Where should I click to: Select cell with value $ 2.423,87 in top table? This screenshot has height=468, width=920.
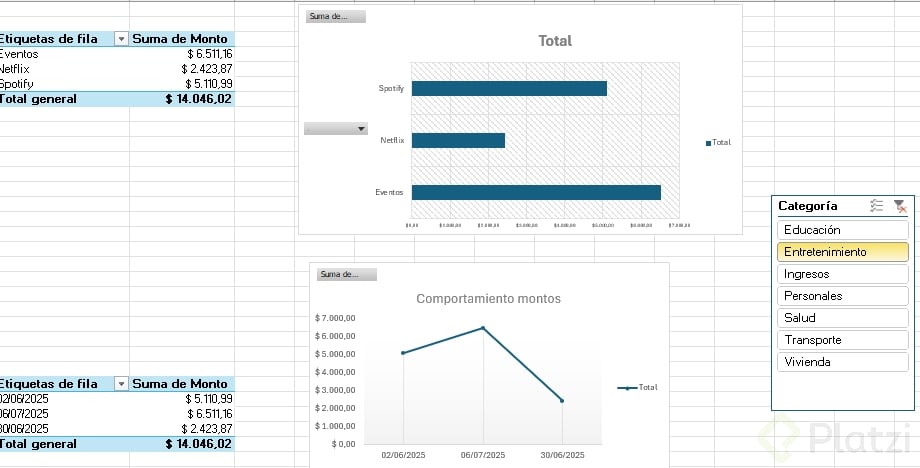[182, 69]
